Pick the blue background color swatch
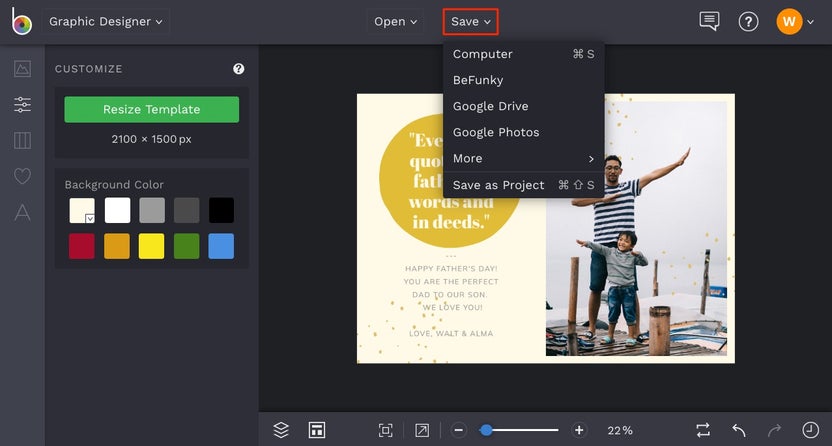The image size is (832, 446). point(221,246)
